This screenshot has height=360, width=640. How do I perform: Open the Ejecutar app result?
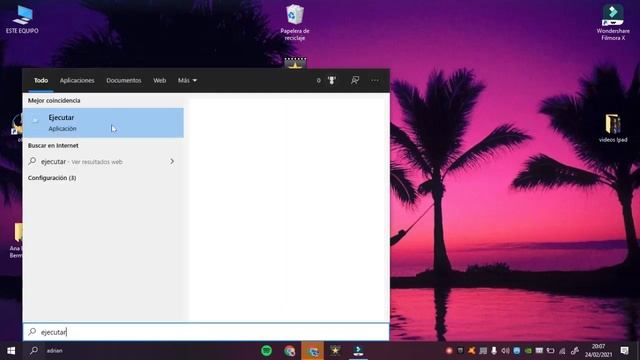(103, 123)
